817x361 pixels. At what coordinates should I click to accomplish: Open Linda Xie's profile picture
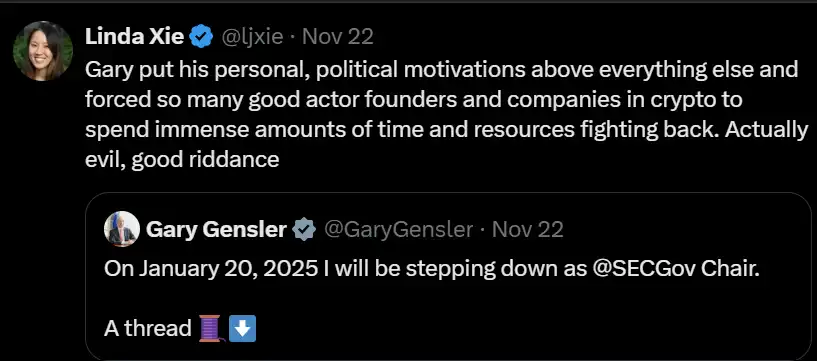pos(43,51)
